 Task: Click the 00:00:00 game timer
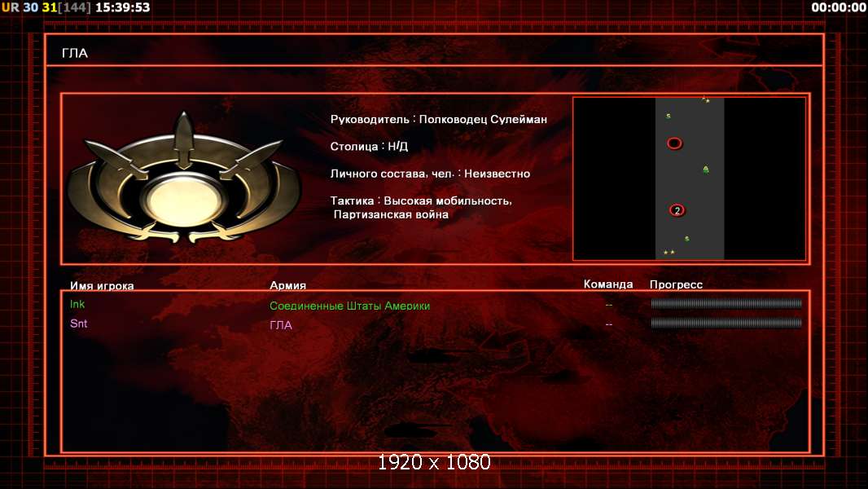pyautogui.click(x=838, y=7)
